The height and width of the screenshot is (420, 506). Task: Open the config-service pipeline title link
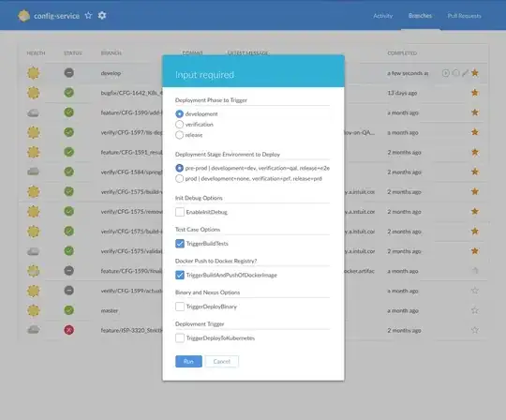click(56, 16)
